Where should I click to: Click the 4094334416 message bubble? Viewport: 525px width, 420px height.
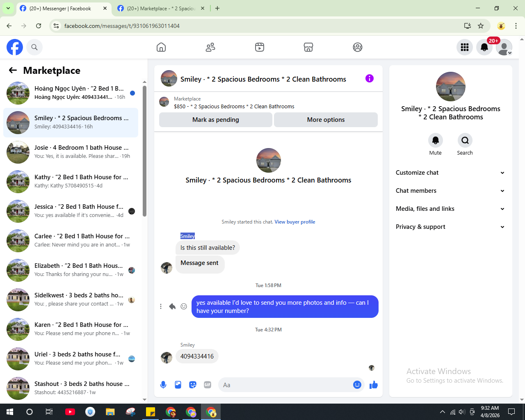pos(197,356)
